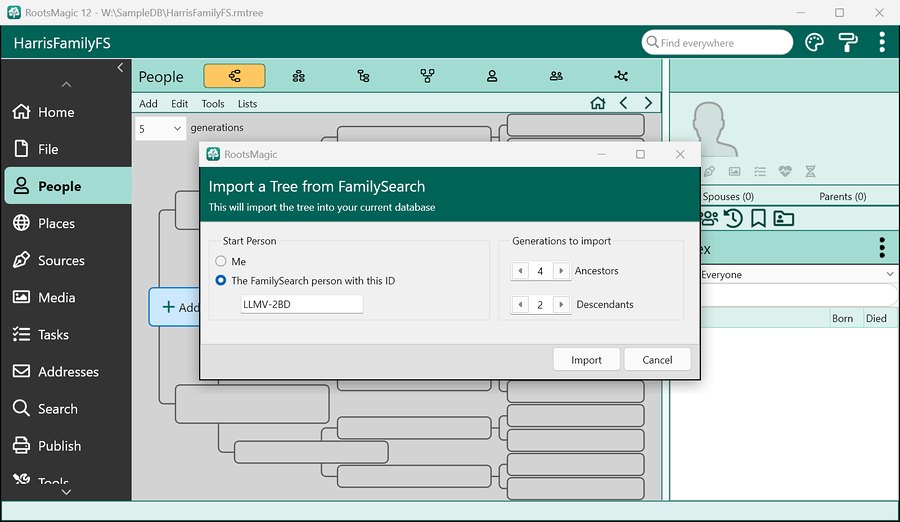Image resolution: width=900 pixels, height=522 pixels.
Task: Open the groups folder icon
Action: [783, 218]
